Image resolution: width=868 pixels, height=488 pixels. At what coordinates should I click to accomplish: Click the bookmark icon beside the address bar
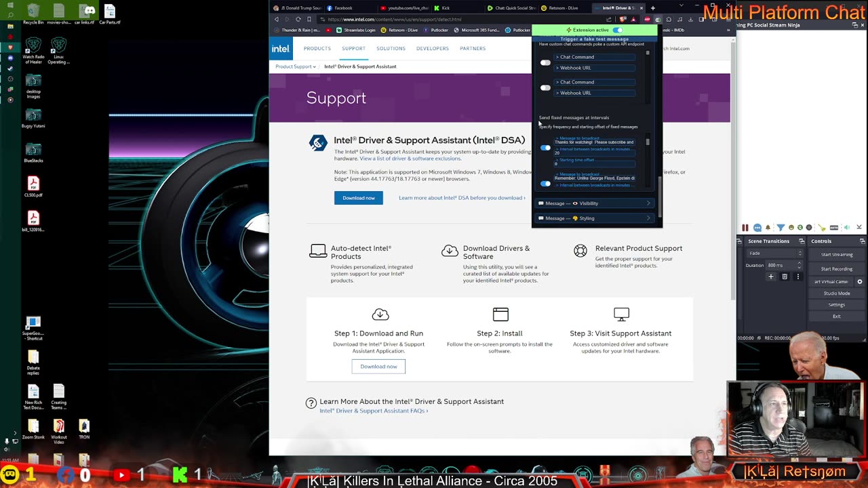pos(309,19)
